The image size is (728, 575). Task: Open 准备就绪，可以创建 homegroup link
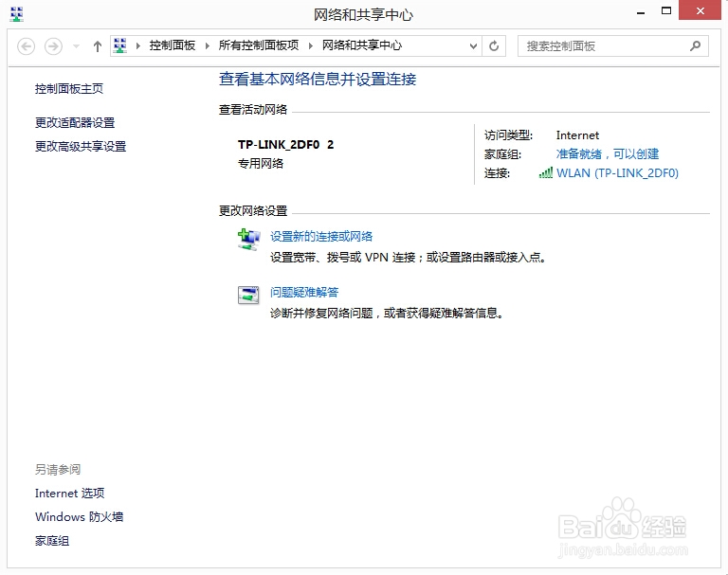[608, 154]
